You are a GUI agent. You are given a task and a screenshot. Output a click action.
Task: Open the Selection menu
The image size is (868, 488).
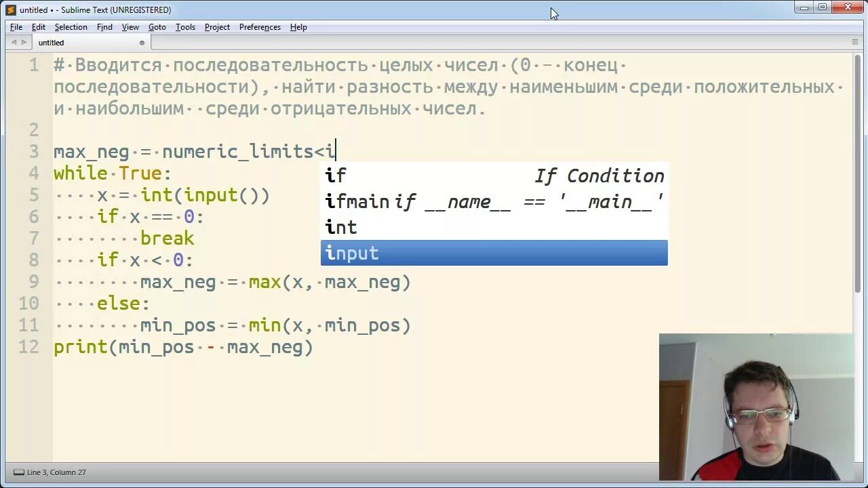(x=71, y=27)
